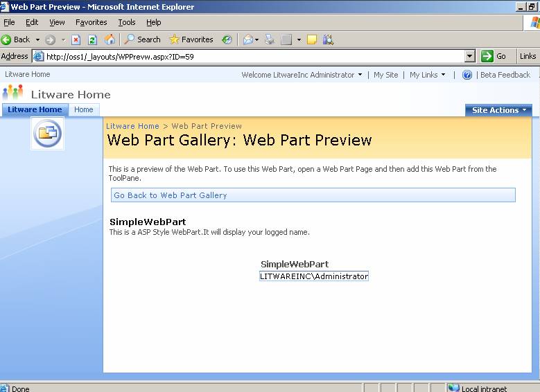This screenshot has width=540, height=392.
Task: Select the Home navigation tab
Action: click(x=84, y=109)
